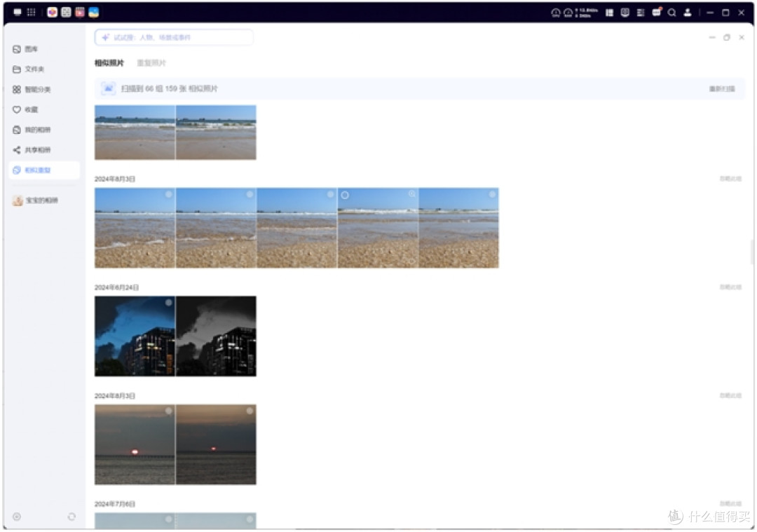Click the refresh icon at sidebar bottom
Image resolution: width=757 pixels, height=532 pixels.
point(71,517)
